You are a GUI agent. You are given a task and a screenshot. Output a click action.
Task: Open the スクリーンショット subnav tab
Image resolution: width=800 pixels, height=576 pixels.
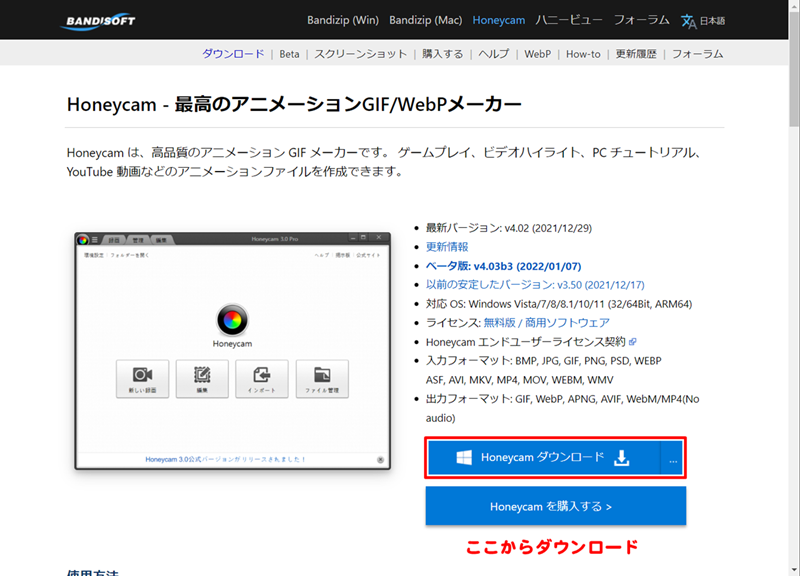coord(360,54)
